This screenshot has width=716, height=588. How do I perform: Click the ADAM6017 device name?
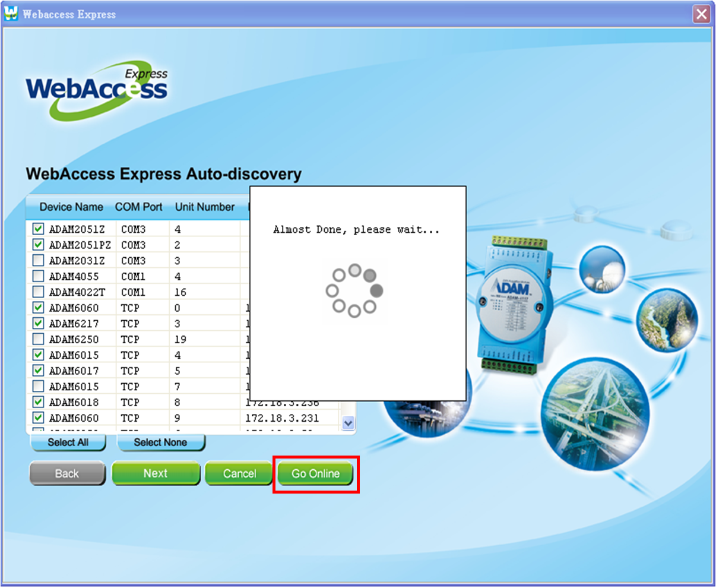coord(74,371)
